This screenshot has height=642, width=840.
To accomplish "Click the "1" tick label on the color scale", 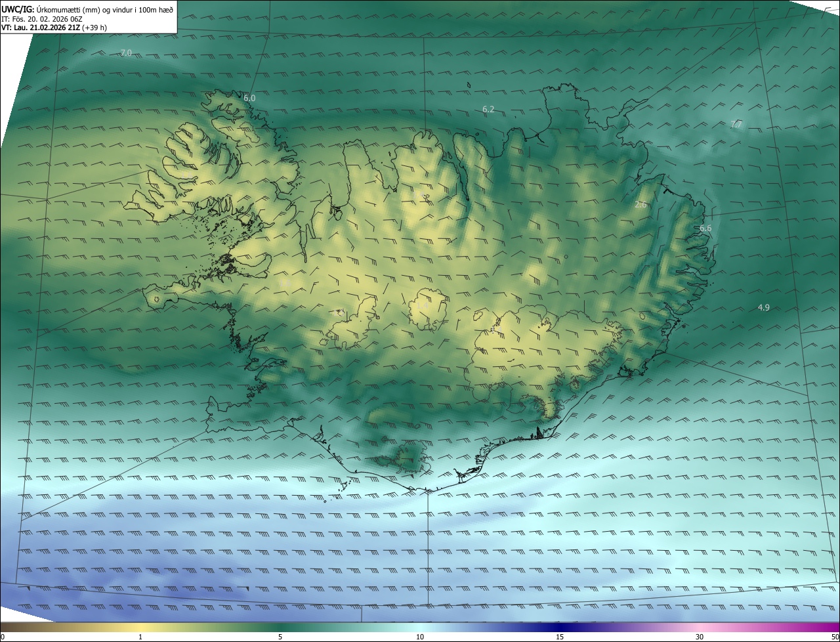I will tap(140, 637).
